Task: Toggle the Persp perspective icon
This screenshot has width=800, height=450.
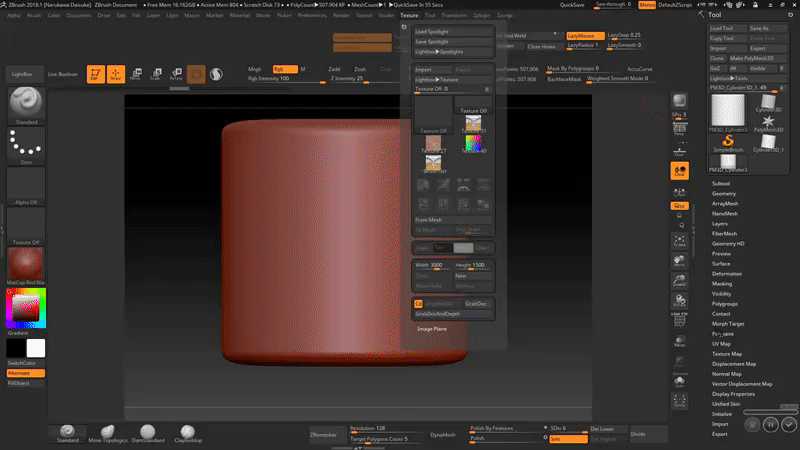Action: coord(679,129)
